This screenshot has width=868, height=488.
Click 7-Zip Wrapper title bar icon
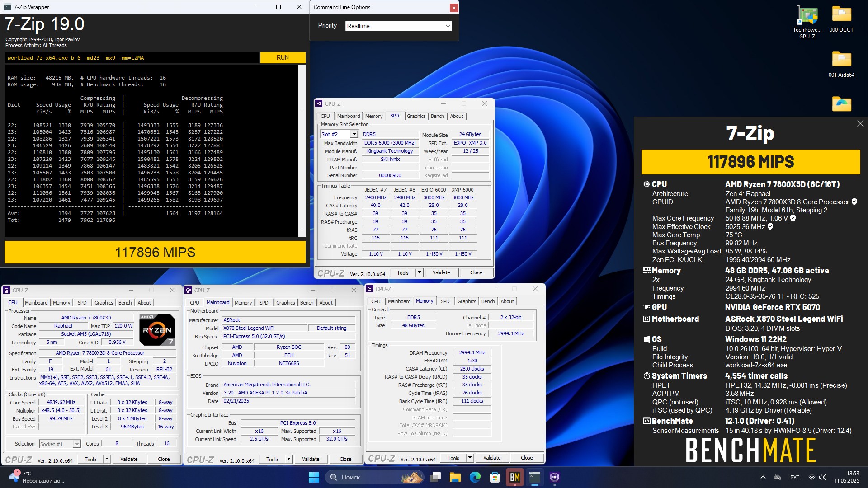(7, 7)
